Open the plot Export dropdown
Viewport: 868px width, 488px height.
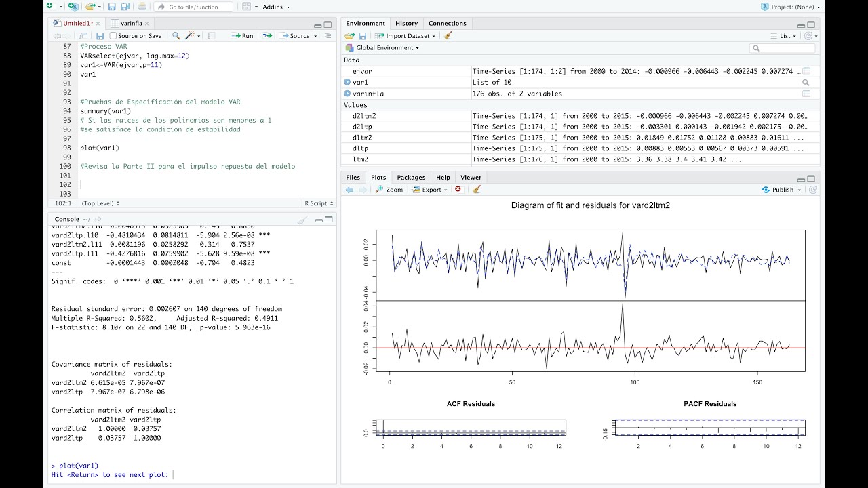[x=430, y=190]
